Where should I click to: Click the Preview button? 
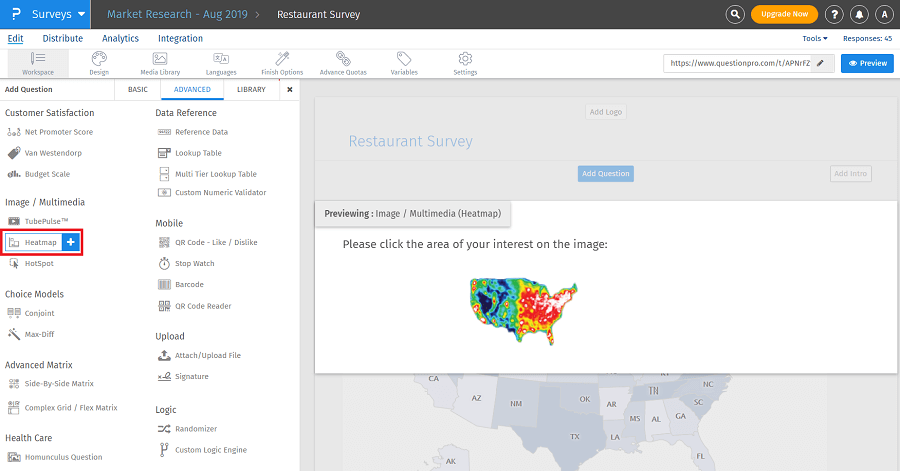(867, 63)
